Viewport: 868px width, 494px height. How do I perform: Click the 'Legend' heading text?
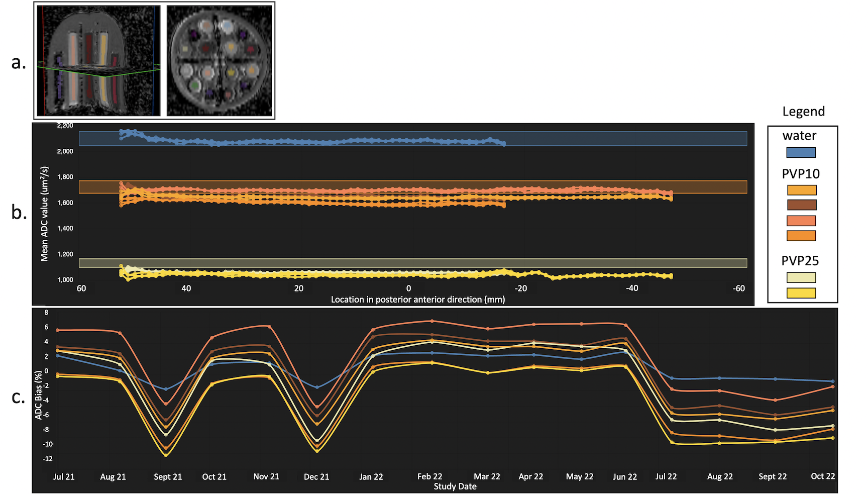pos(803,112)
